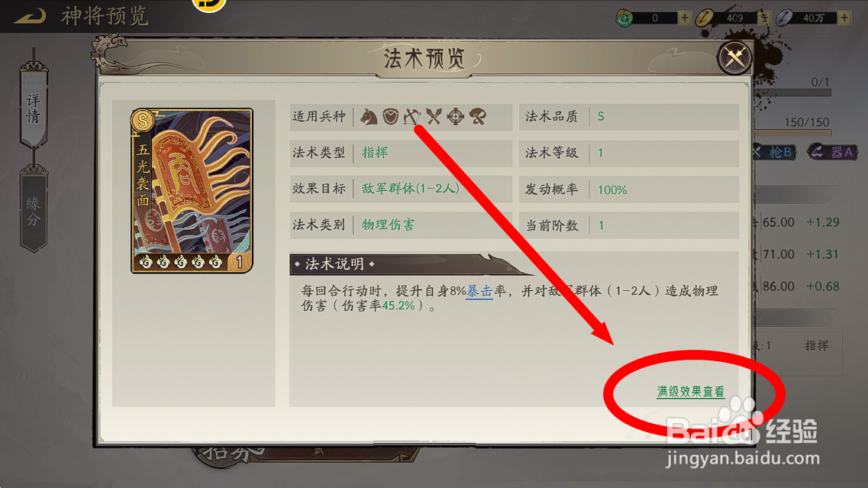Click the shield troop type icon
This screenshot has height=488, width=868.
(390, 116)
